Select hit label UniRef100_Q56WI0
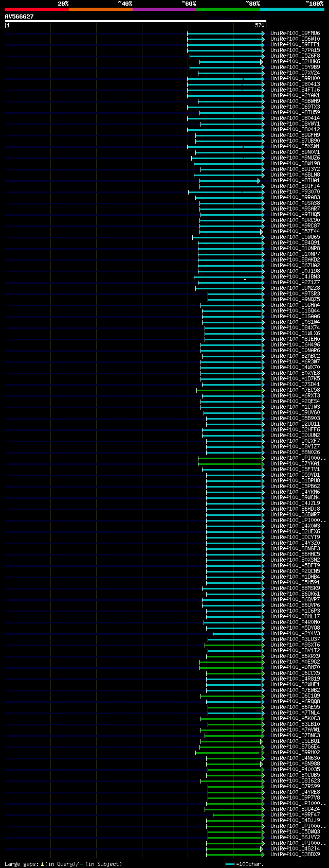Viewport: 329px width, 868px height. pyautogui.click(x=295, y=39)
